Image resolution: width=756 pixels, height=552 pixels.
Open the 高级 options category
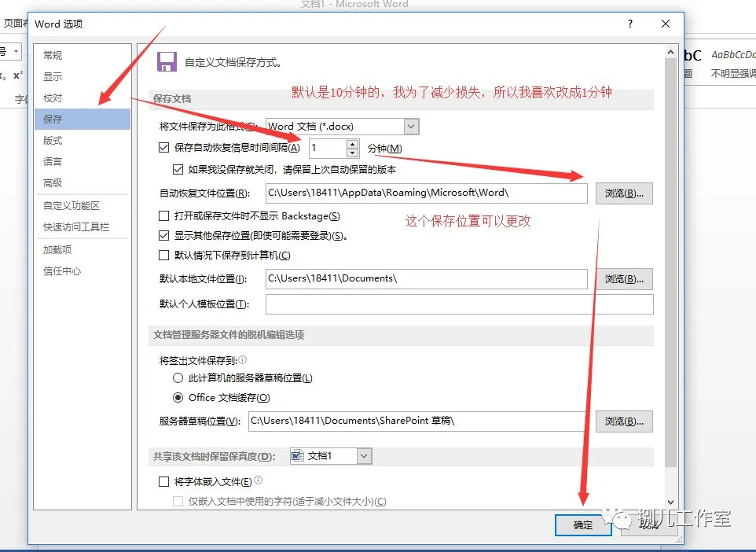pos(83,183)
